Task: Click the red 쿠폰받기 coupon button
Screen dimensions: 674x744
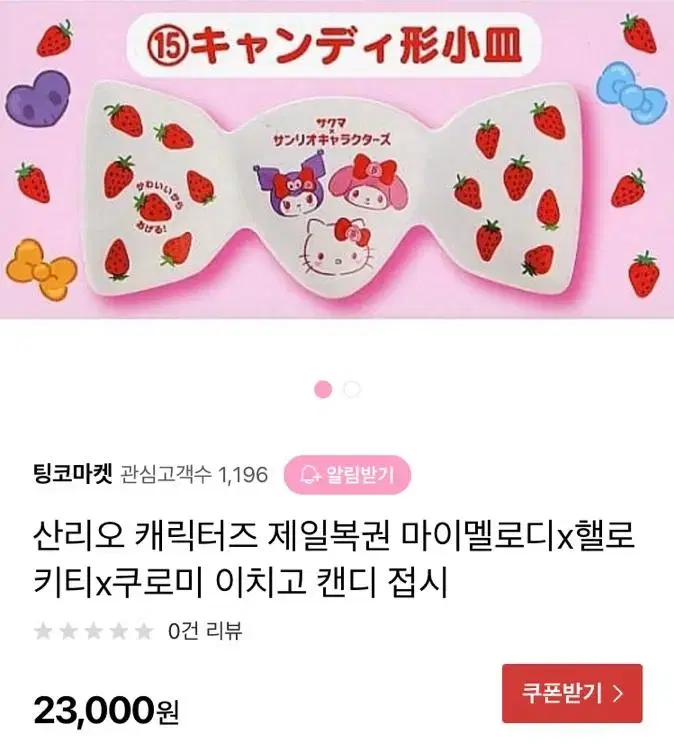Action: click(572, 693)
